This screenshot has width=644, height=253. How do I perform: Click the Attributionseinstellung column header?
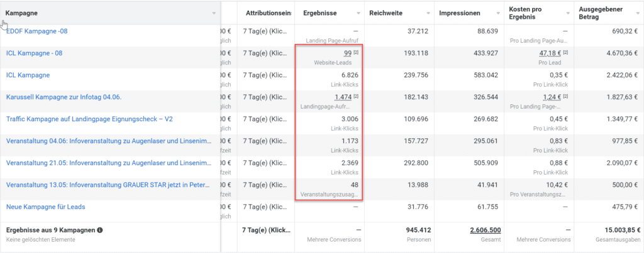pos(269,13)
